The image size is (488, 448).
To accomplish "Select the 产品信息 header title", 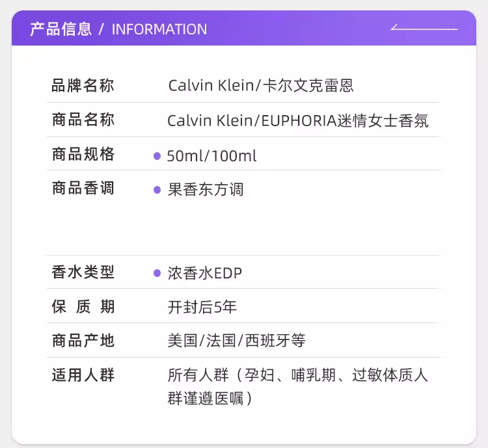I will 61,29.
